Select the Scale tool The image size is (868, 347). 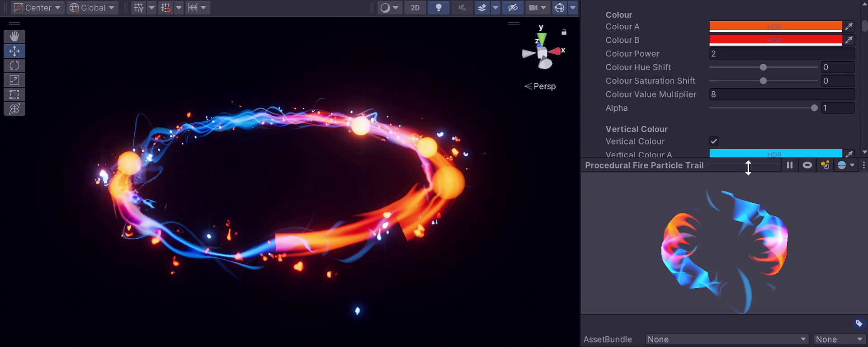pyautogui.click(x=14, y=80)
